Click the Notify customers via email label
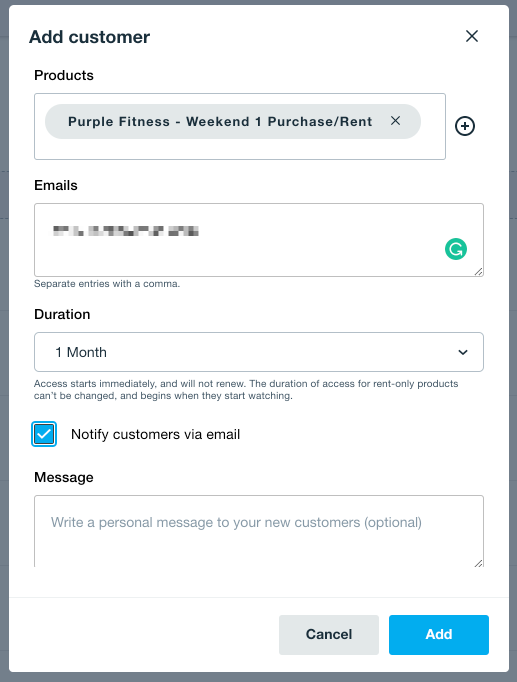Image resolution: width=517 pixels, height=682 pixels. tap(155, 434)
